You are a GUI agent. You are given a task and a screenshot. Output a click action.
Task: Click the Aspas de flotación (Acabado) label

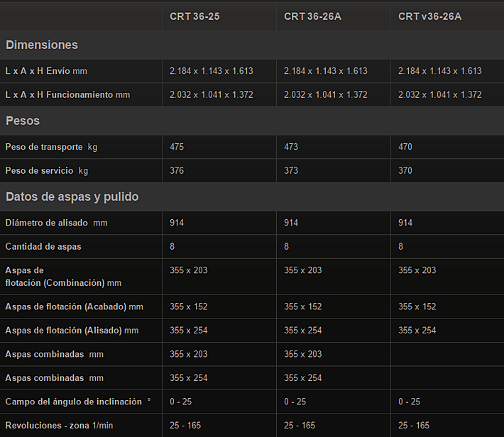(x=74, y=306)
